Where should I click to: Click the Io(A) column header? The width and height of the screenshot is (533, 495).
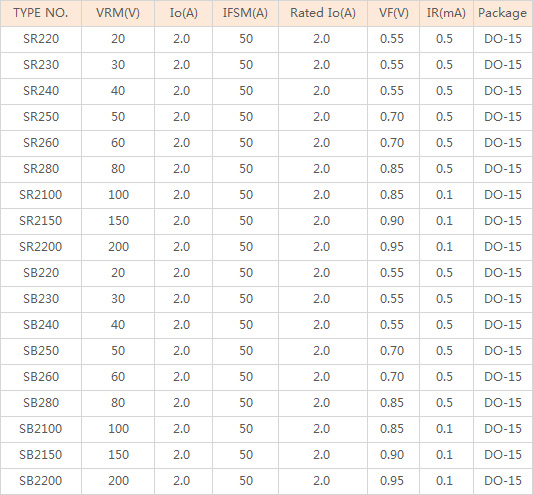point(184,13)
